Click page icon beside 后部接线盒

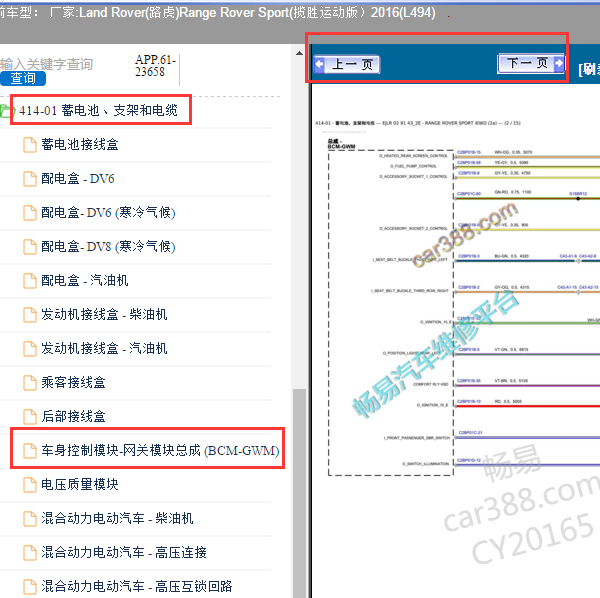coord(30,417)
